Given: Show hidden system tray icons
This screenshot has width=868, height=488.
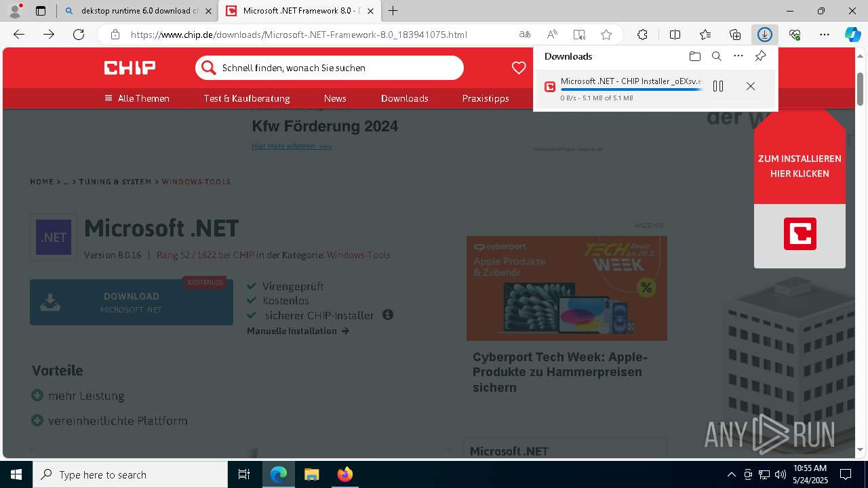Looking at the screenshot, I should (731, 474).
